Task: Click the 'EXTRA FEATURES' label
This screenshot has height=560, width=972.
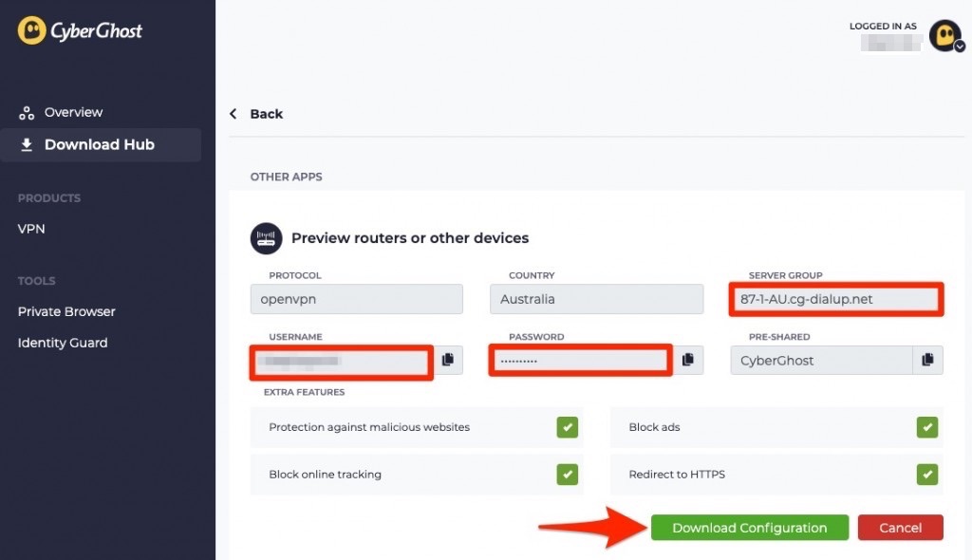Action: pos(304,392)
